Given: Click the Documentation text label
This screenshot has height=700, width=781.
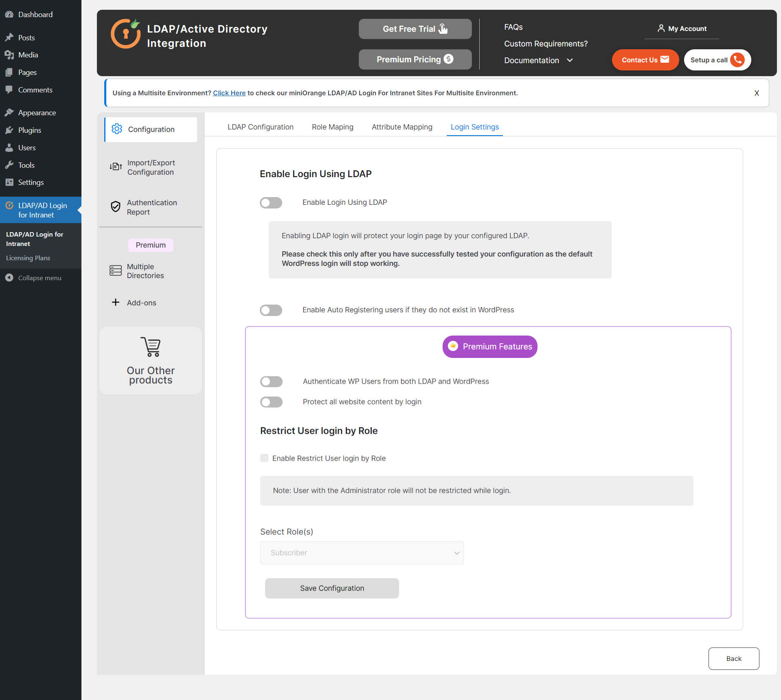Looking at the screenshot, I should [531, 60].
